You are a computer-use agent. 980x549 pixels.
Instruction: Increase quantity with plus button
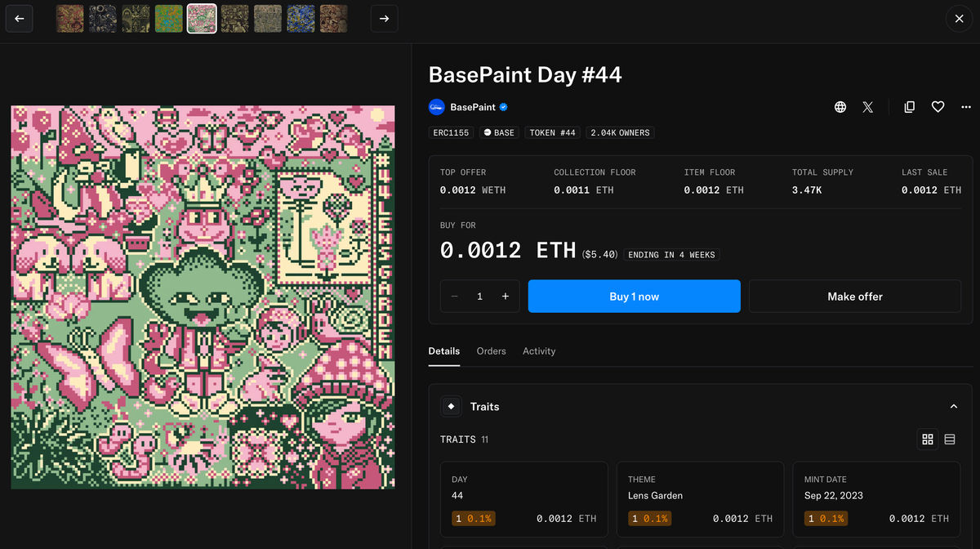506,297
